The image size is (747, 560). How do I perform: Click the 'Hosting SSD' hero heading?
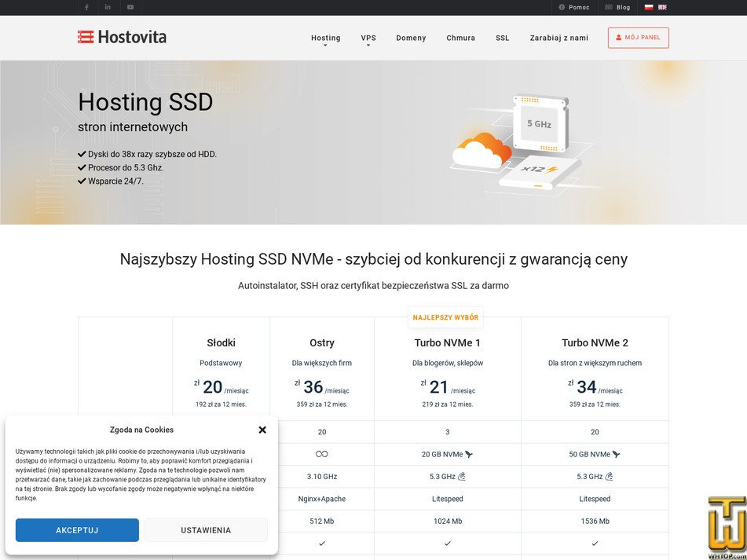pyautogui.click(x=145, y=102)
